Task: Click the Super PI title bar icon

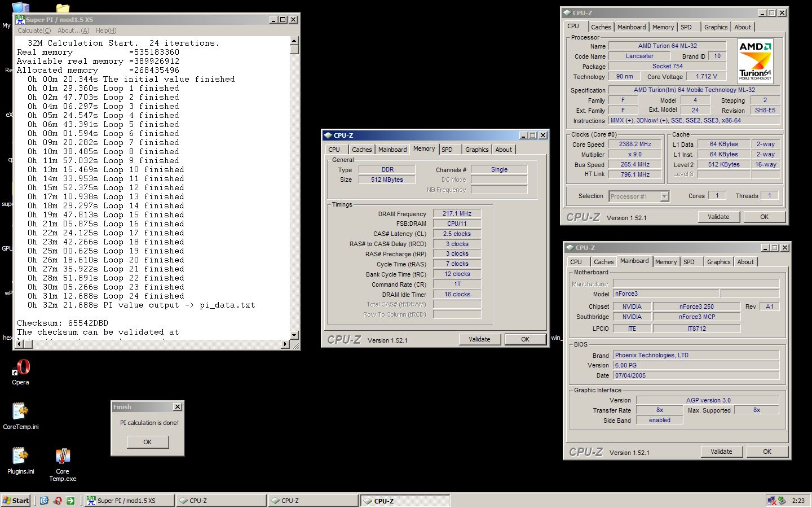Action: pyautogui.click(x=20, y=19)
